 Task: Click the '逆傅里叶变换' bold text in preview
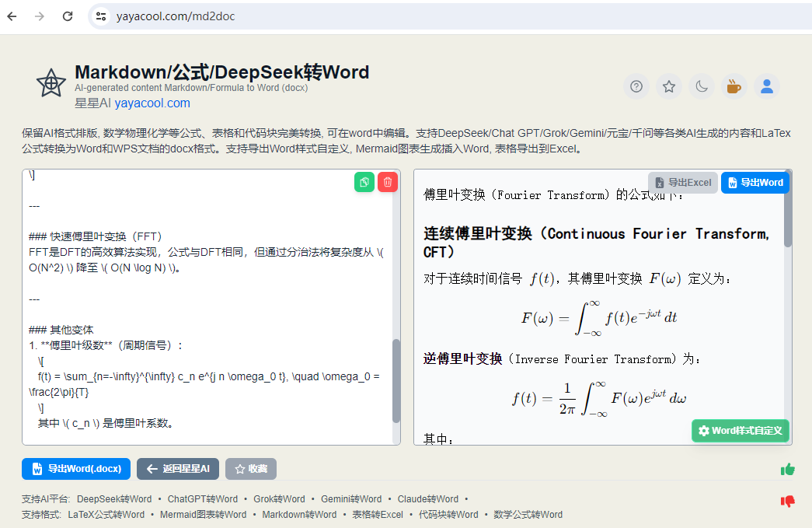tap(462, 358)
